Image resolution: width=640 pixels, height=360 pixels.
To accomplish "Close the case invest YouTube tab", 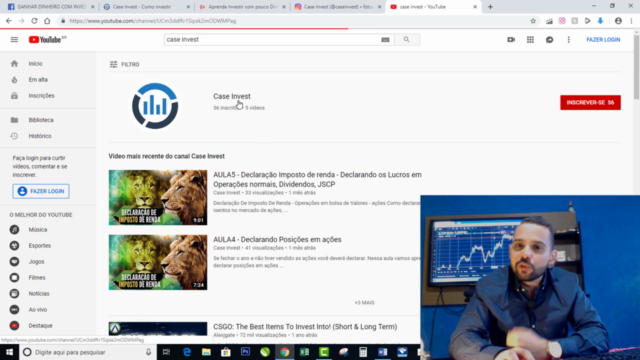I will click(x=475, y=7).
